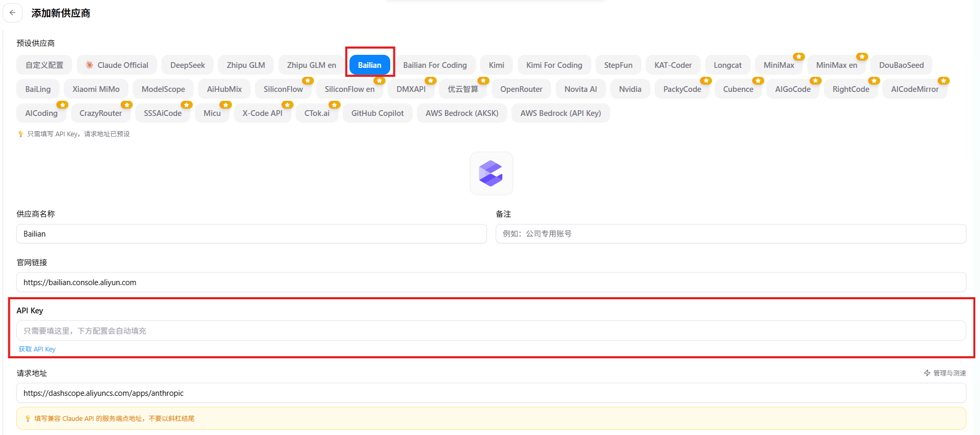
Task: Pick the Bailian For Coding preset
Action: [x=435, y=65]
